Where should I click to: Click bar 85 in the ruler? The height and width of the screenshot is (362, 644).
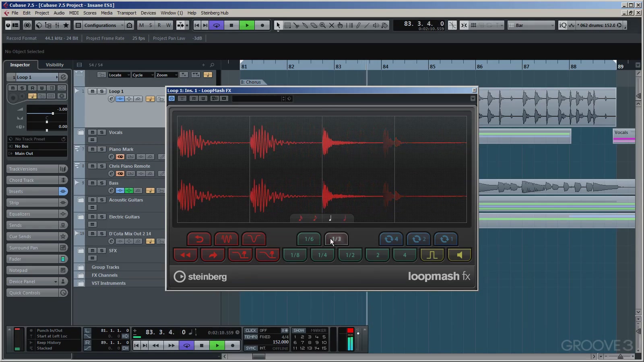(x=433, y=66)
